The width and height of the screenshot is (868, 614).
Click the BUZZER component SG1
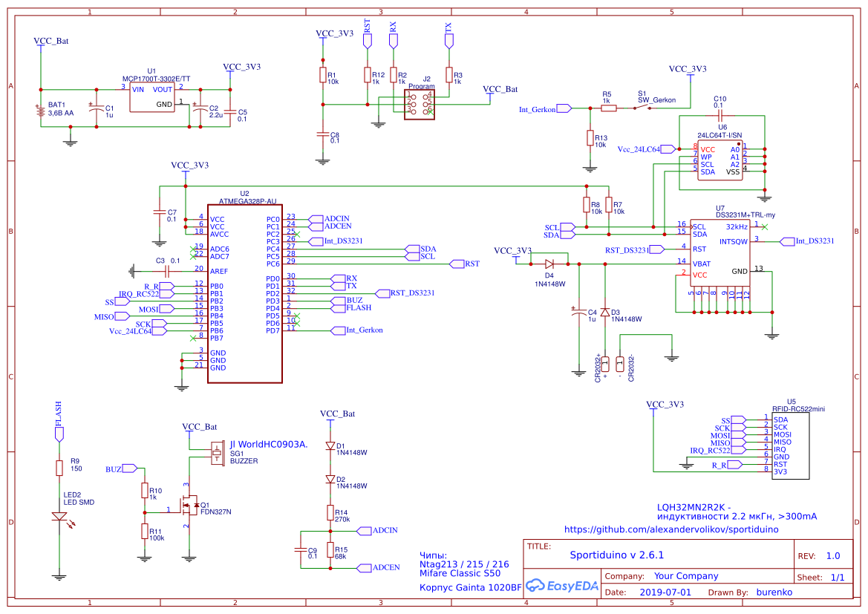[215, 453]
